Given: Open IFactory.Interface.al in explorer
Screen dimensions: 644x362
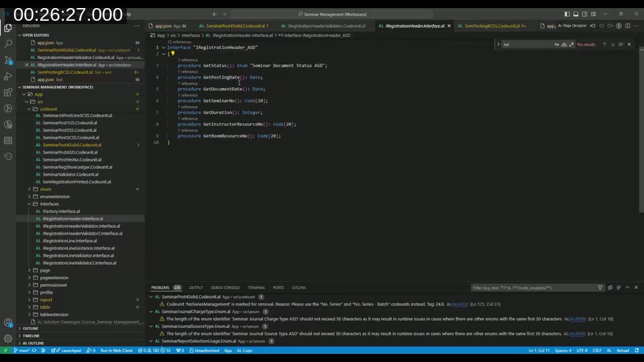Looking at the screenshot, I should click(x=61, y=211).
